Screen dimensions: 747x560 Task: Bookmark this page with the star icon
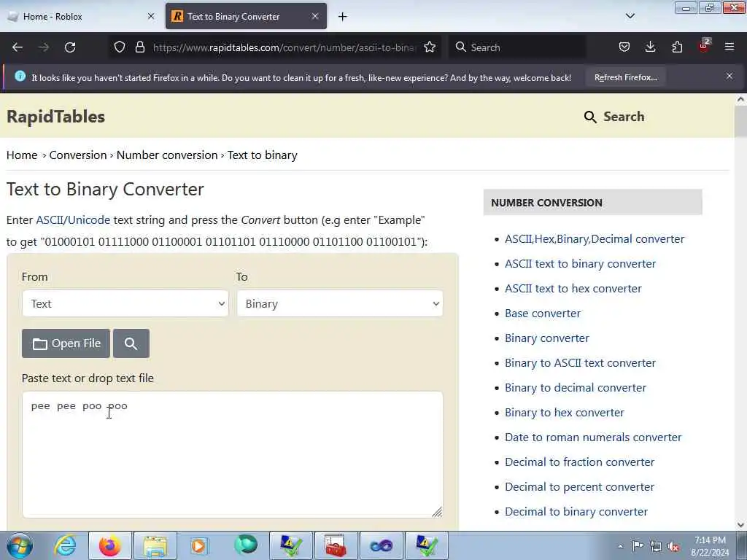click(430, 47)
